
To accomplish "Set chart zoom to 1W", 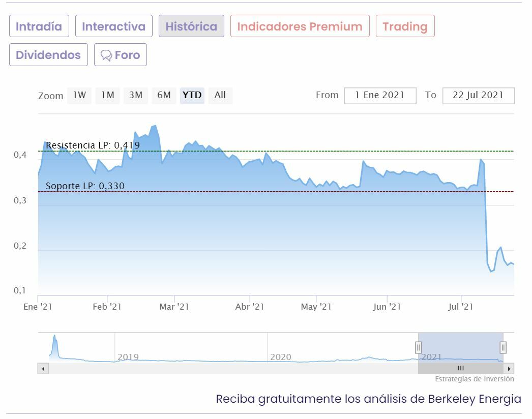I will tap(79, 95).
